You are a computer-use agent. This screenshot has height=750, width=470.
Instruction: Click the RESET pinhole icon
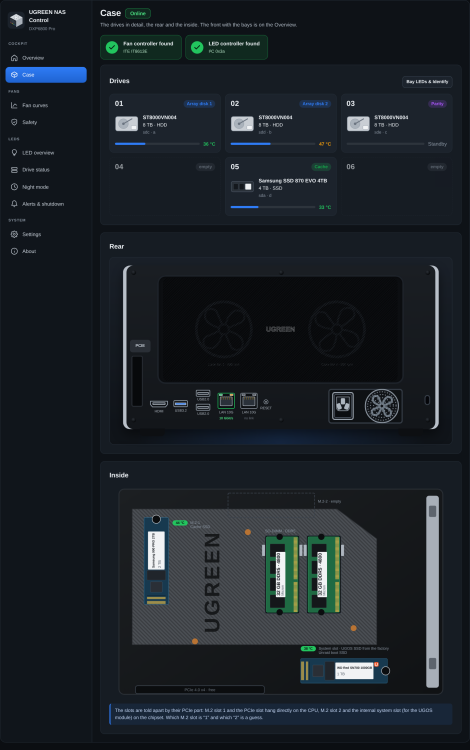click(x=266, y=402)
